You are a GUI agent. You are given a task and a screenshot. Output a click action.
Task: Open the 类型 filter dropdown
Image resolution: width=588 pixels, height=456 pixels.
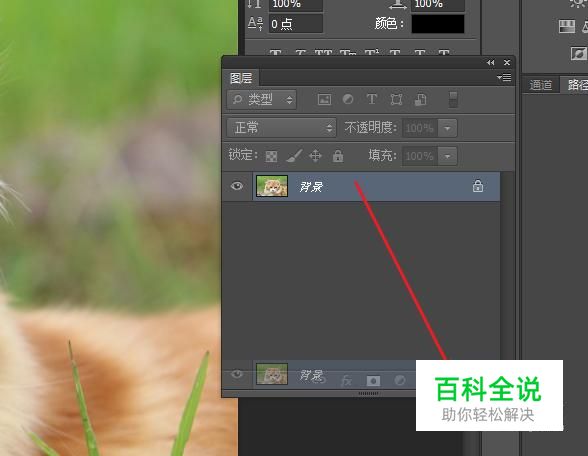click(262, 100)
